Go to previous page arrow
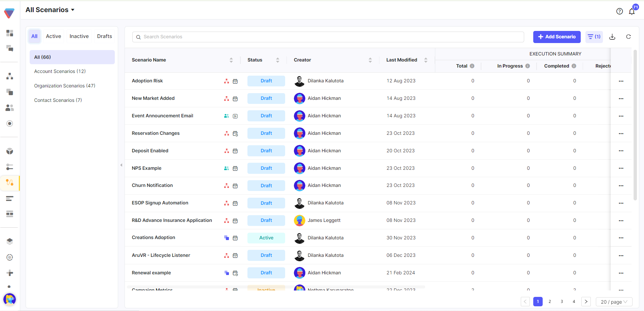 (x=525, y=302)
